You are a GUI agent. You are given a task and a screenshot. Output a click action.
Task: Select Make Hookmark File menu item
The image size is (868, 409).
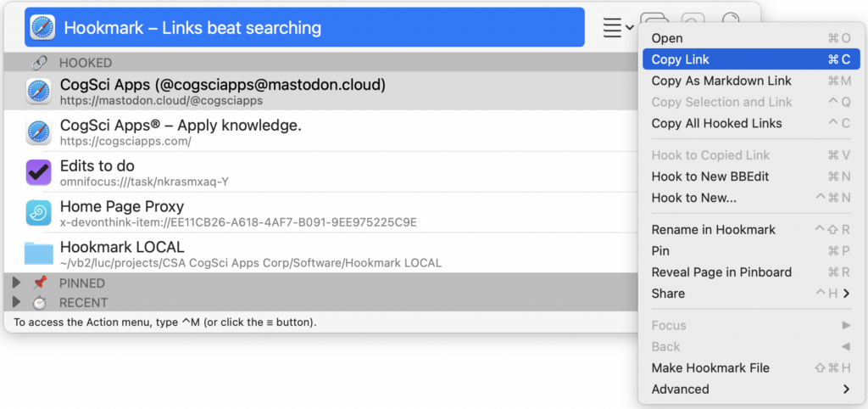click(x=710, y=368)
